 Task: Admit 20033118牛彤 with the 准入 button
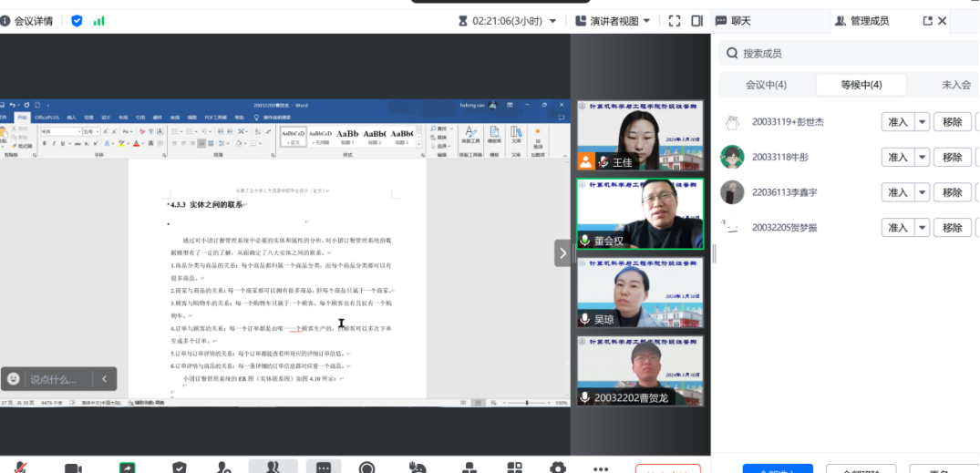897,158
